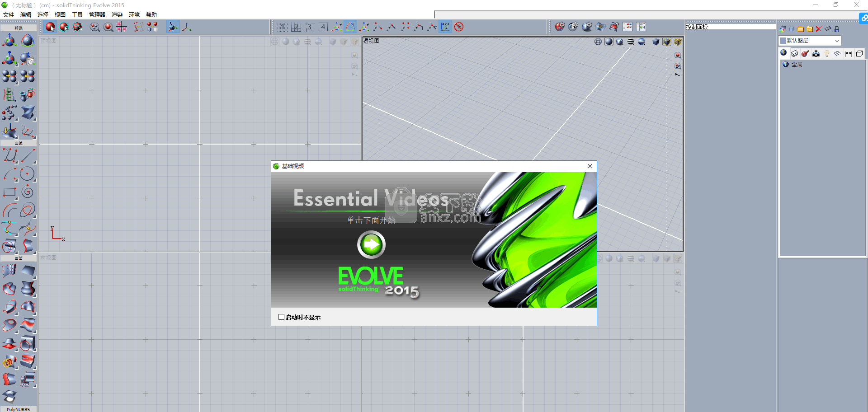This screenshot has width=868, height=412.
Task: Toggle the highlighted curve snap icon
Action: click(350, 27)
